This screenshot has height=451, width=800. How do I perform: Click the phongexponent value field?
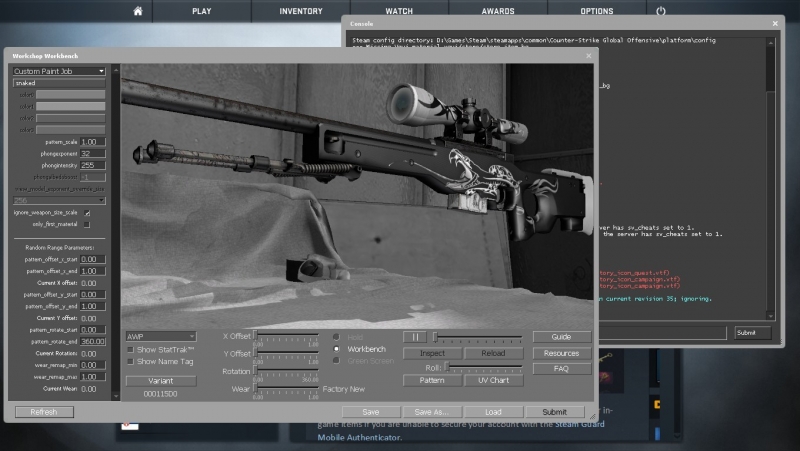[x=93, y=154]
